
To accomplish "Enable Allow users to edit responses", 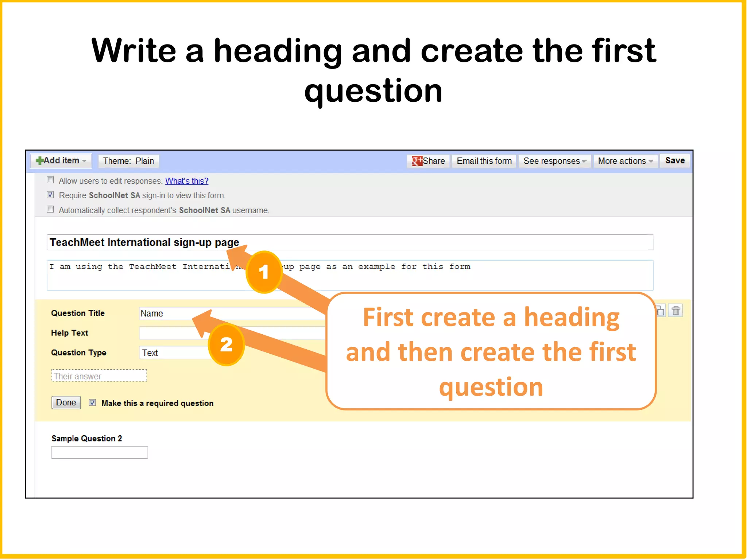I will pos(50,180).
